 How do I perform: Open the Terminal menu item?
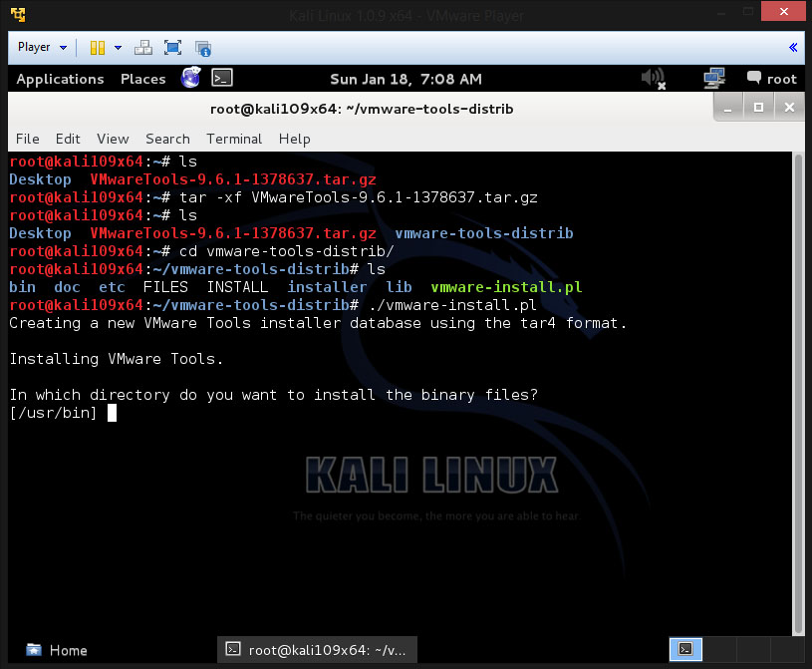coord(234,139)
